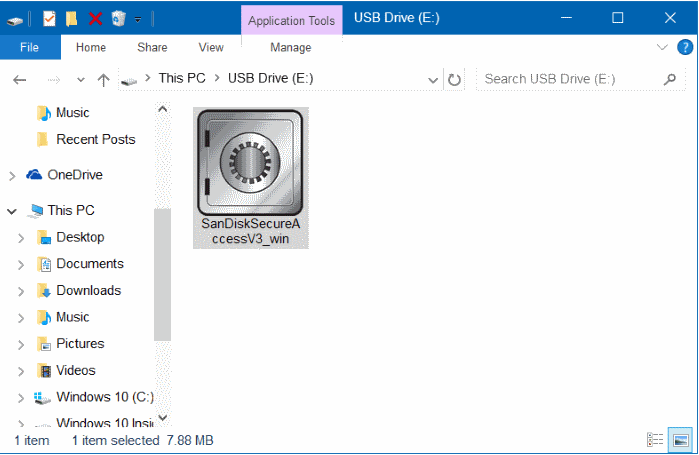Click the Windows 10 (C:) drive icon
Viewport: 699px width, 455px height.
[x=42, y=398]
